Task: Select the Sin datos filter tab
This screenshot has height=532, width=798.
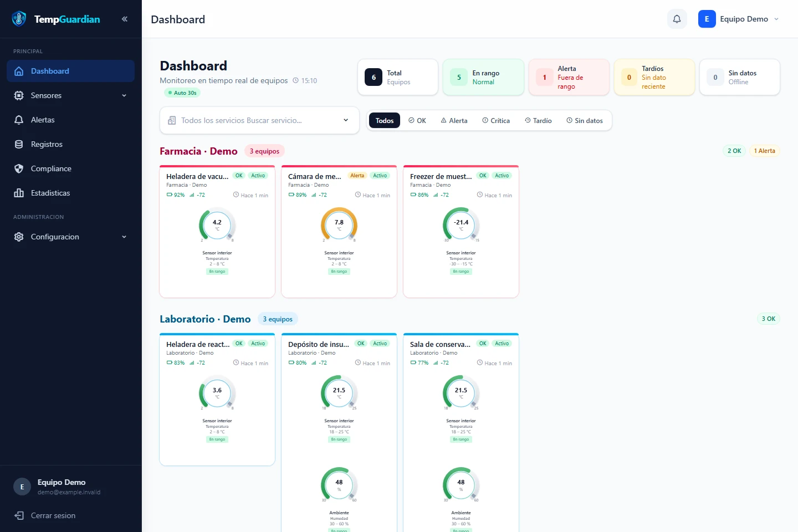Action: [x=585, y=120]
